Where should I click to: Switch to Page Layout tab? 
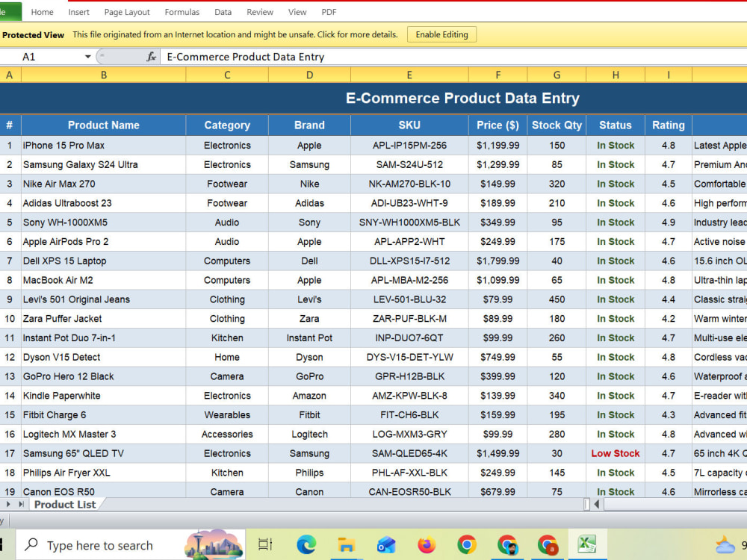127,12
